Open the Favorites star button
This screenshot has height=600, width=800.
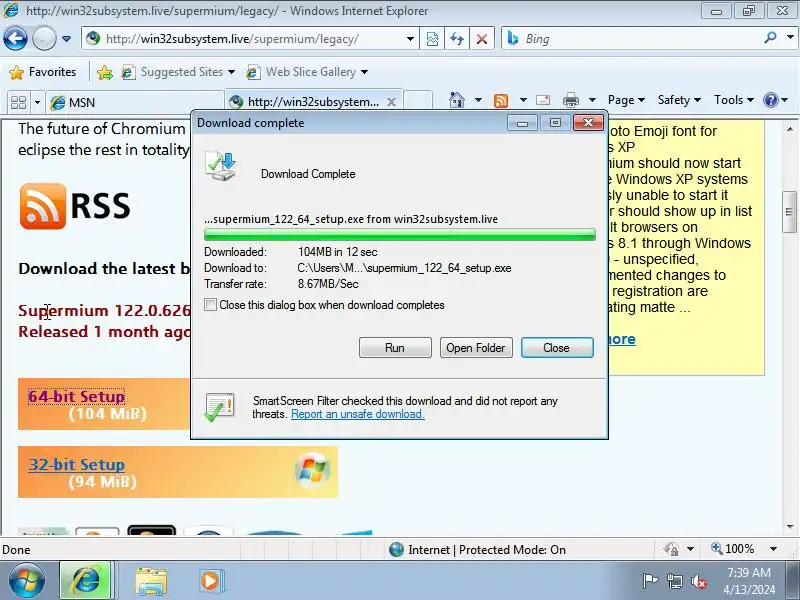(43, 72)
